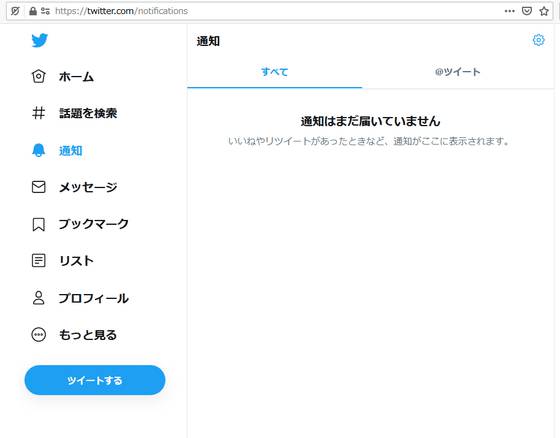Image resolution: width=560 pixels, height=438 pixels.
Task: Click the ツイートする button
Action: tap(95, 380)
